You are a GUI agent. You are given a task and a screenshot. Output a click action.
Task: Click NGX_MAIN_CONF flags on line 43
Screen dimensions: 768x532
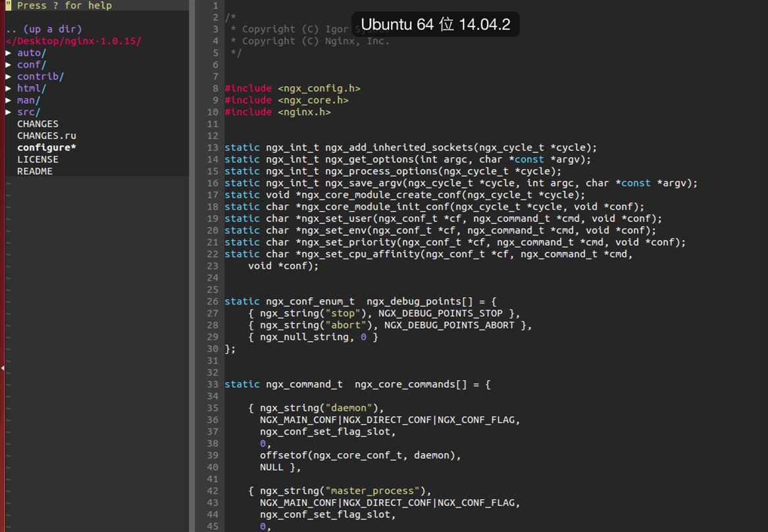tap(390, 502)
